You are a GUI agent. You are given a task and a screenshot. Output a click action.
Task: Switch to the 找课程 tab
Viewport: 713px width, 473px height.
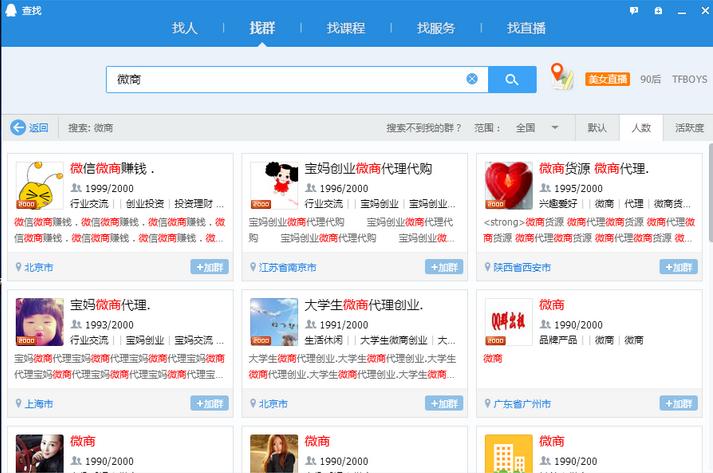click(346, 28)
